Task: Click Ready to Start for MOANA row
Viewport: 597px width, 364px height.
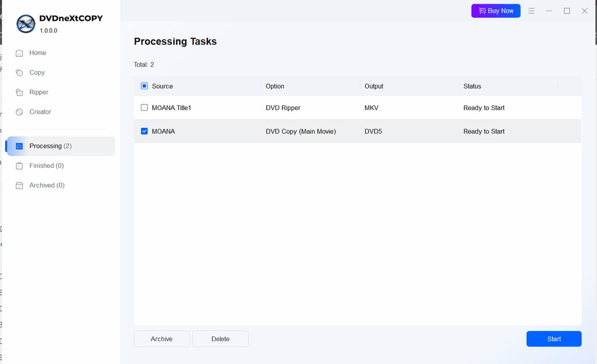Action: pos(484,131)
